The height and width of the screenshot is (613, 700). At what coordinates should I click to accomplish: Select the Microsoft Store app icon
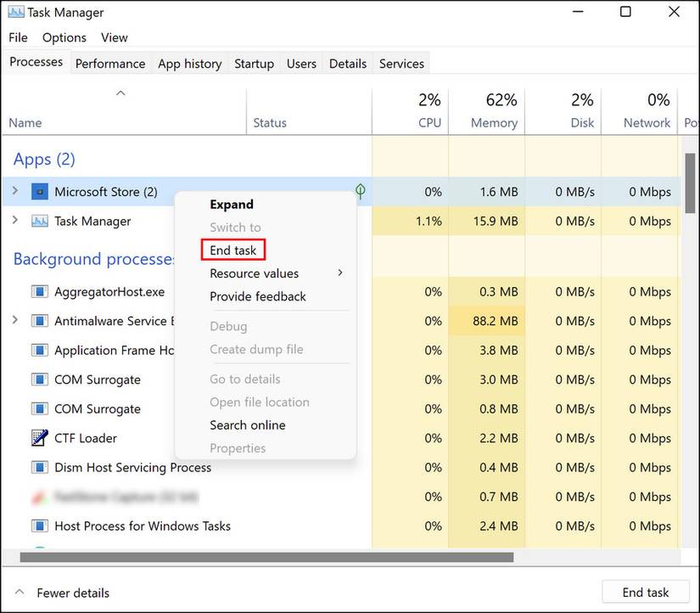coord(39,191)
